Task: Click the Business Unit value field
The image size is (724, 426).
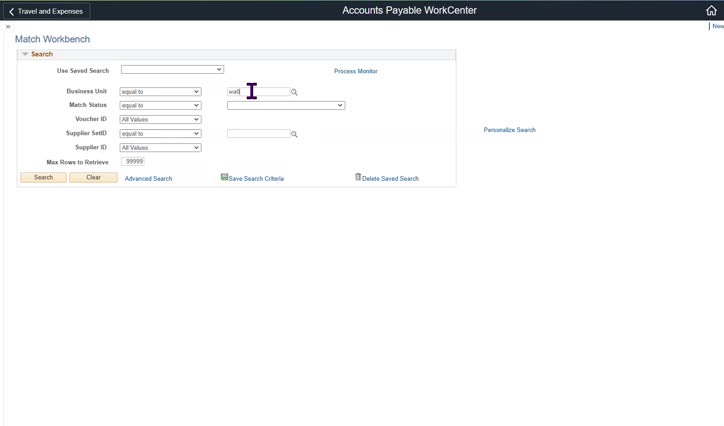Action: (259, 92)
